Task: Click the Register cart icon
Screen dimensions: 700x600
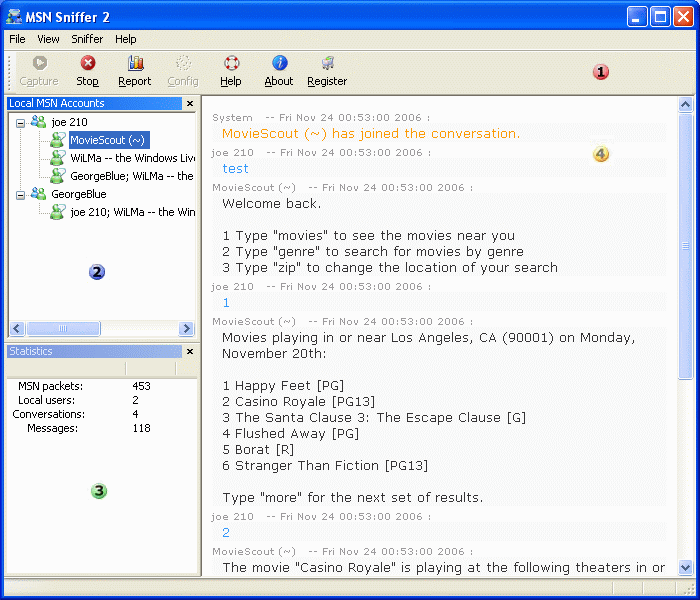Action: point(327,63)
